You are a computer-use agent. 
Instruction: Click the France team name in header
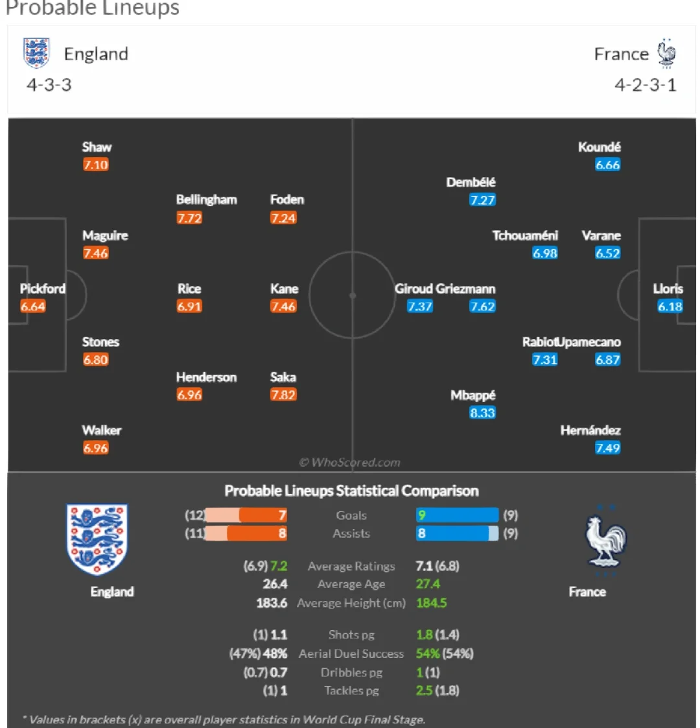click(x=621, y=54)
